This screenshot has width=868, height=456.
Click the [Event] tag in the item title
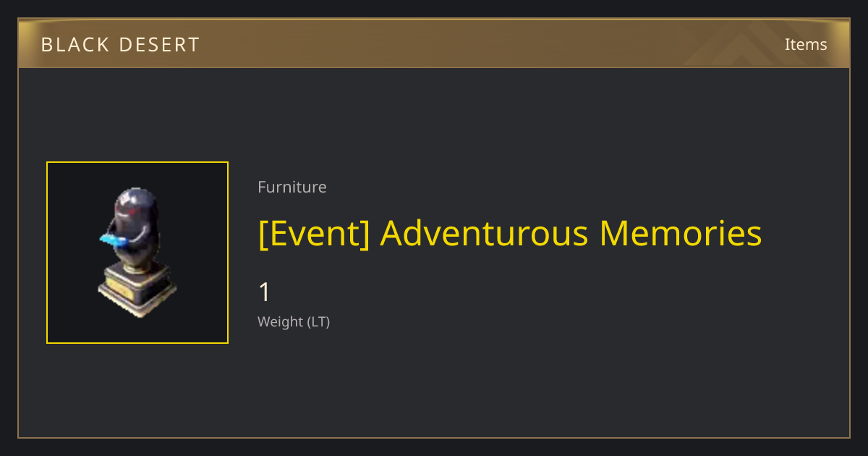pos(315,234)
